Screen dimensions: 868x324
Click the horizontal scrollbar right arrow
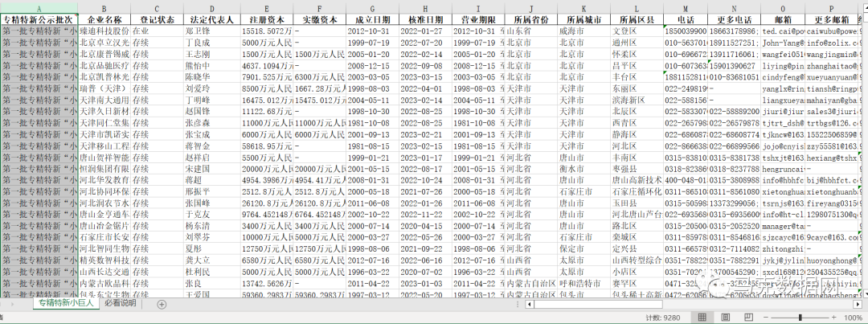(857, 304)
